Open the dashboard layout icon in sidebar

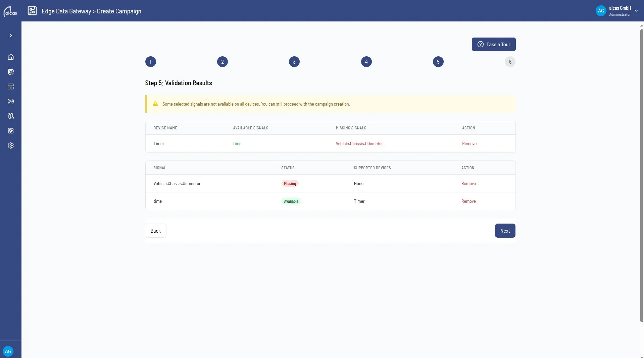pos(11,86)
